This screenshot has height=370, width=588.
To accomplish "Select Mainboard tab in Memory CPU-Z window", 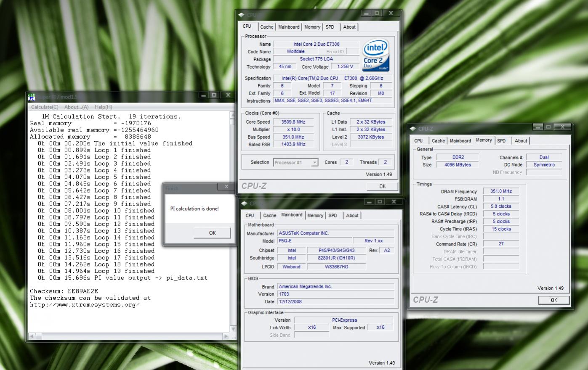I will pyautogui.click(x=460, y=141).
